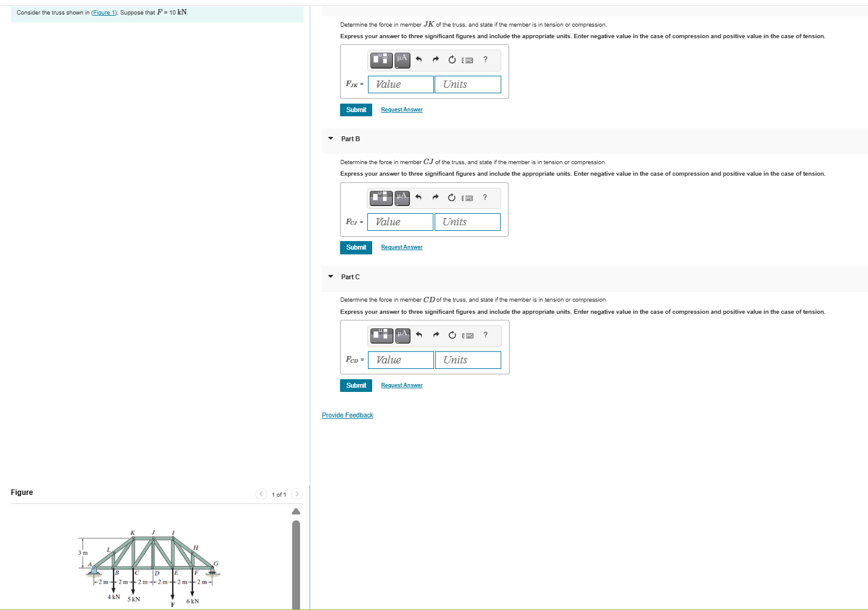Reset the Part B answer with the circular arrow

[452, 197]
